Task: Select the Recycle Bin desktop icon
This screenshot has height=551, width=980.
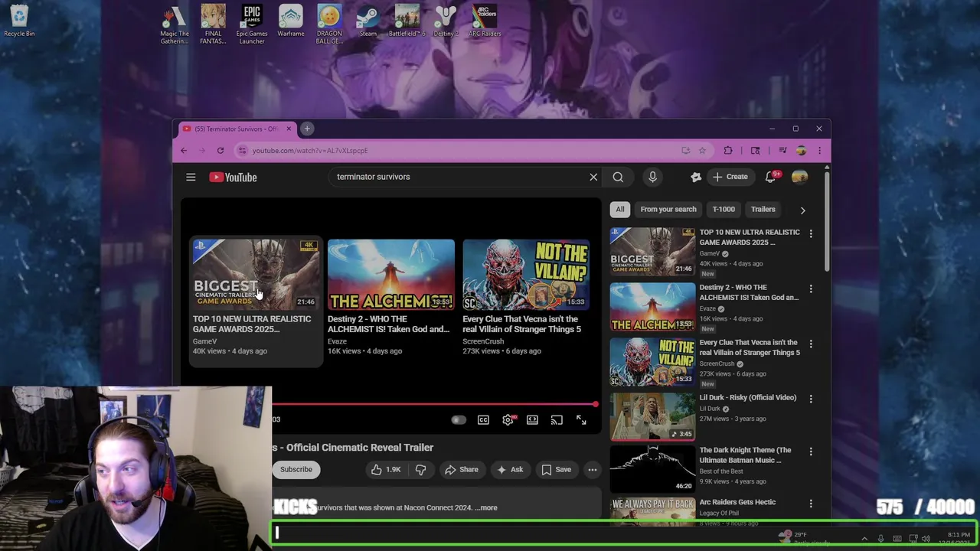Action: (19, 21)
